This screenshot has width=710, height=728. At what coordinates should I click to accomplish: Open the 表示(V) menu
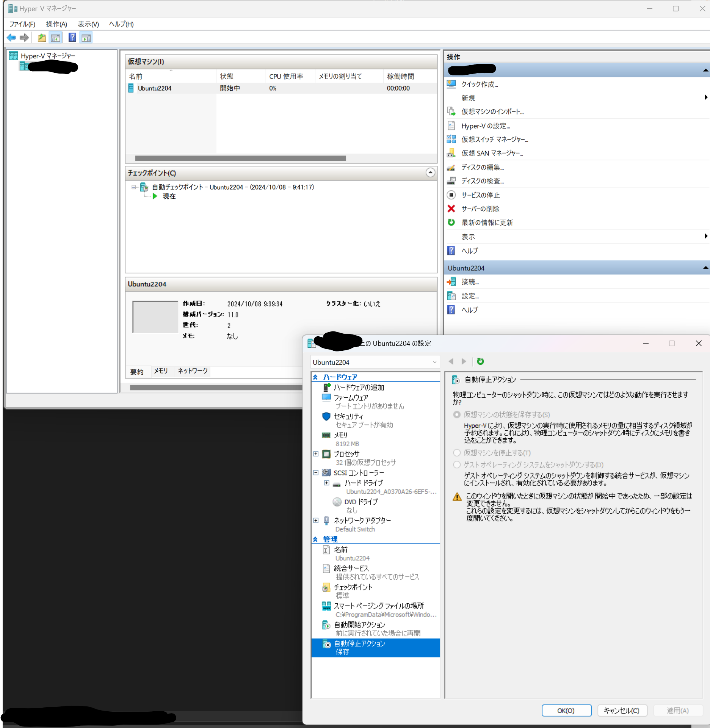click(88, 24)
